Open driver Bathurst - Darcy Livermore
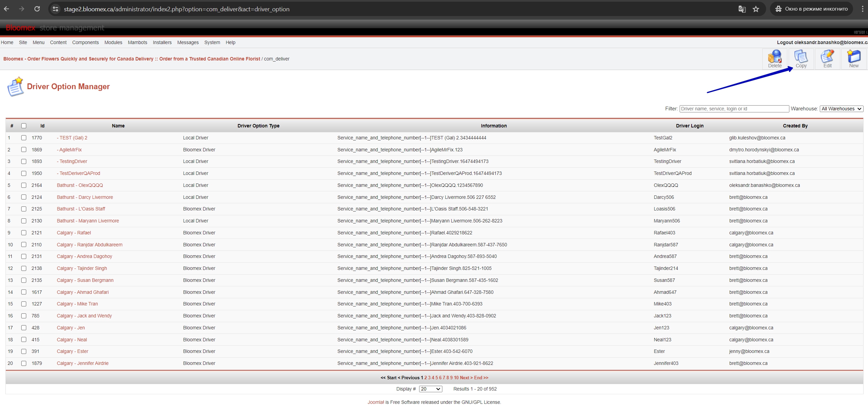 (85, 197)
